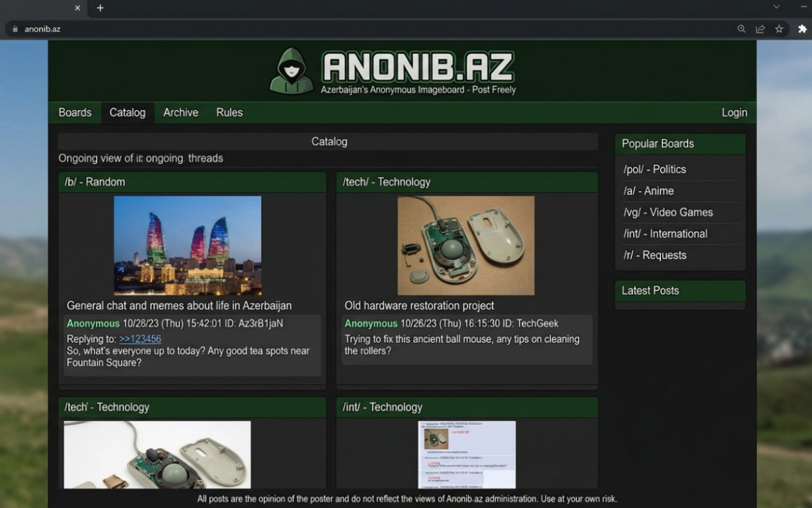
Task: Open the Rules navigation tab
Action: (229, 113)
